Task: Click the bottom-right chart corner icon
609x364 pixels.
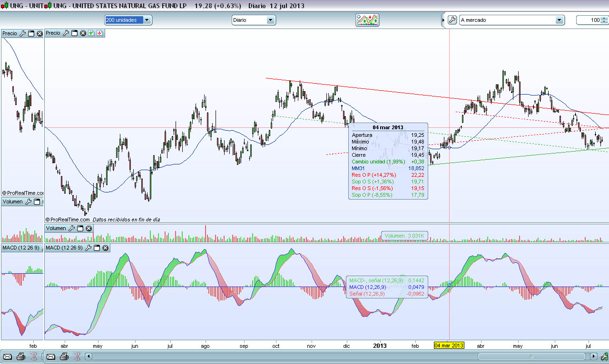Action: (x=604, y=356)
